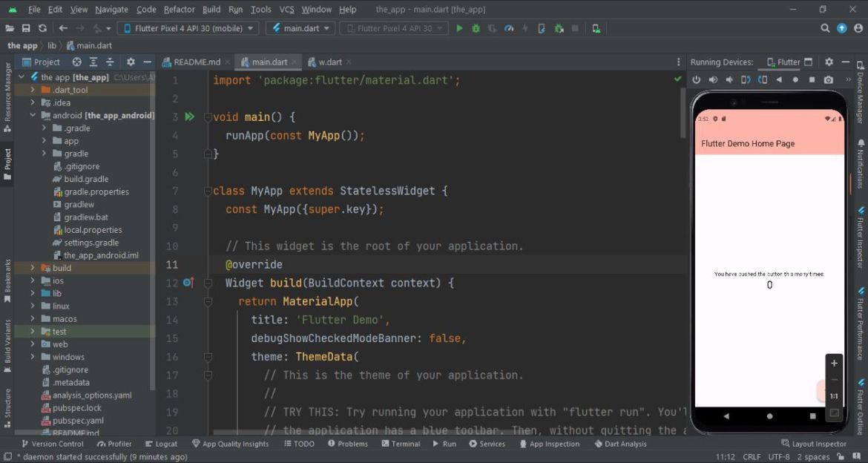Rotate the emulator device left
Image resolution: width=868 pixels, height=463 pixels.
746,80
